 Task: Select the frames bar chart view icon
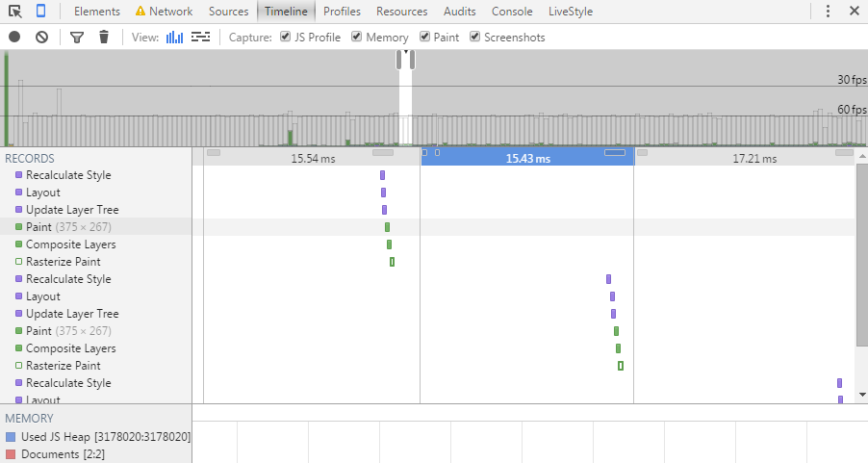point(174,38)
